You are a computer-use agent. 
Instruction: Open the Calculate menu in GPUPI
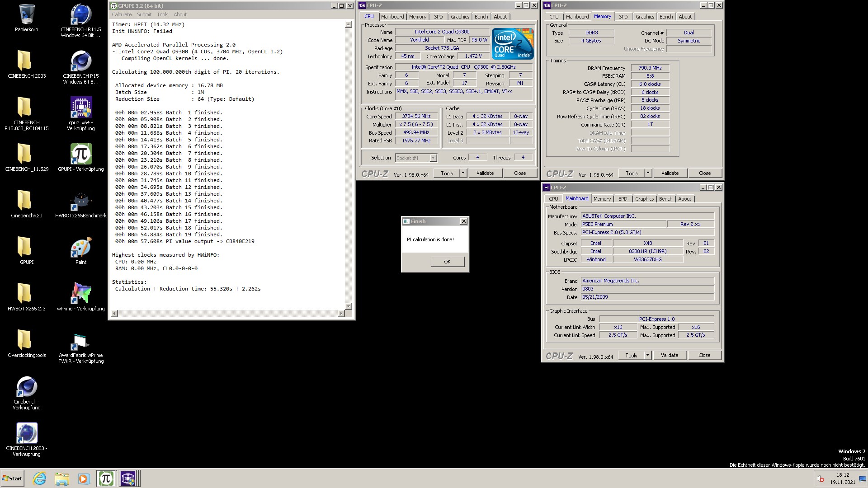[122, 14]
